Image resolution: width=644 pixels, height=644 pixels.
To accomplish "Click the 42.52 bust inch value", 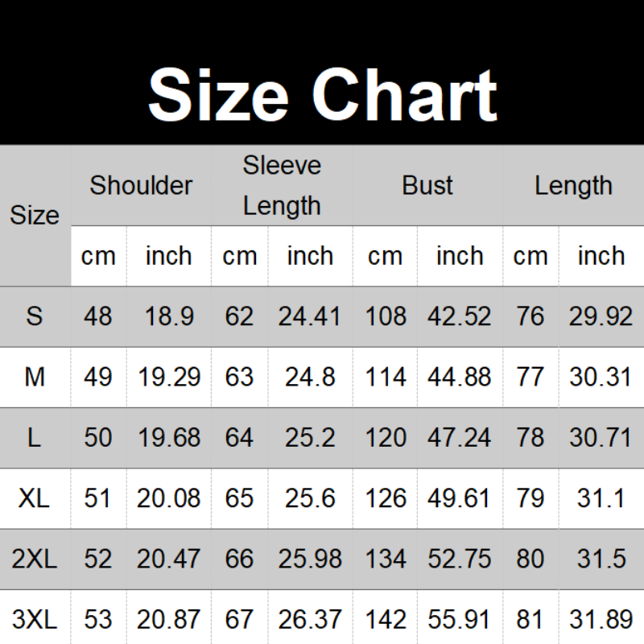I will point(459,316).
